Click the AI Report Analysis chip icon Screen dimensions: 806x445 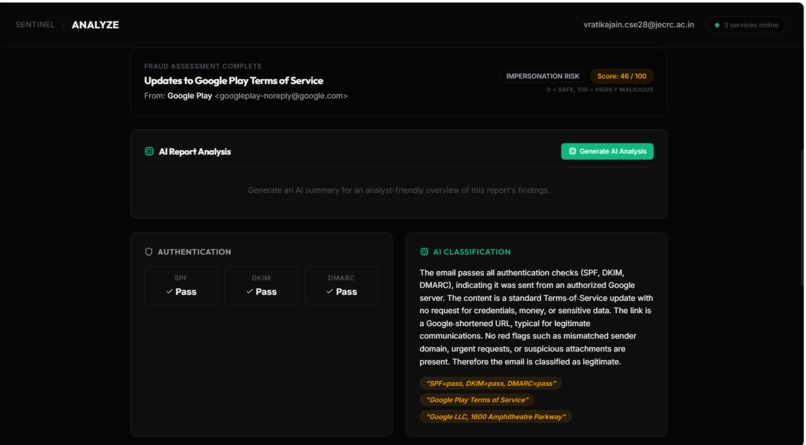click(x=149, y=151)
